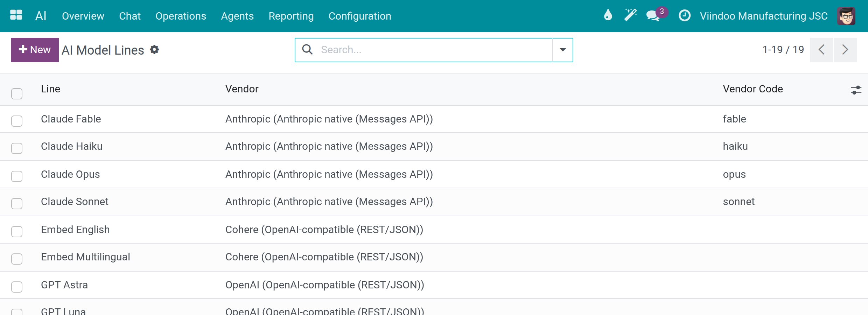This screenshot has height=315, width=868.
Task: Click the 'haiku' vendor code cell
Action: point(735,146)
